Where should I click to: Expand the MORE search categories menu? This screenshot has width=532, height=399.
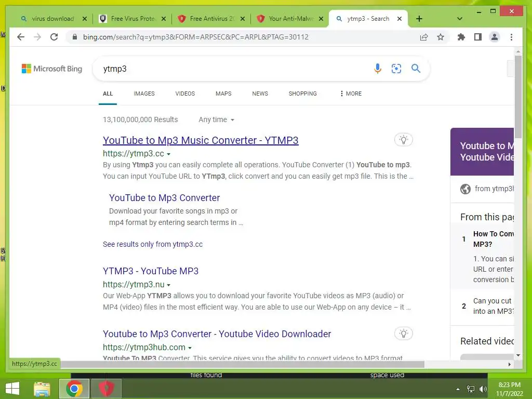[351, 94]
